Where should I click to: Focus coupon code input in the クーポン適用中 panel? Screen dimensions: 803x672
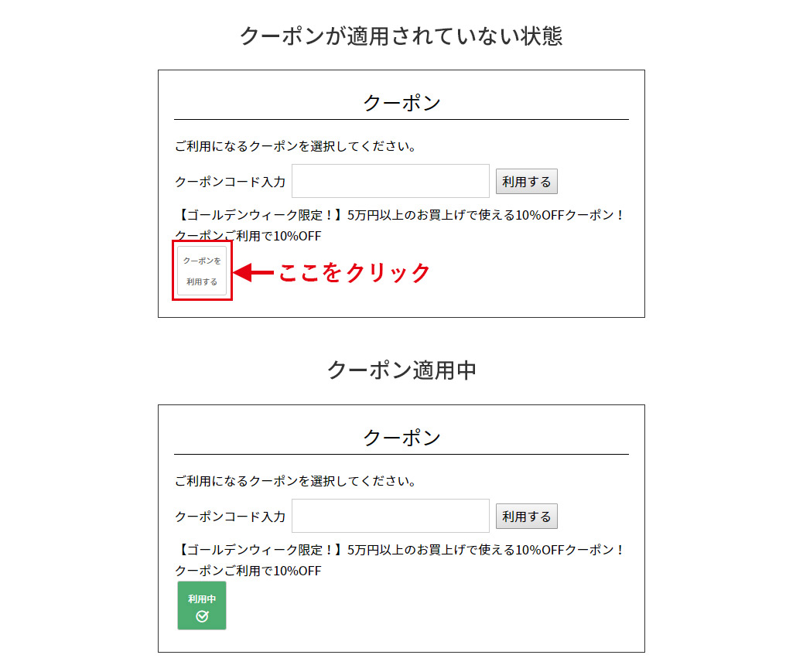coord(390,516)
